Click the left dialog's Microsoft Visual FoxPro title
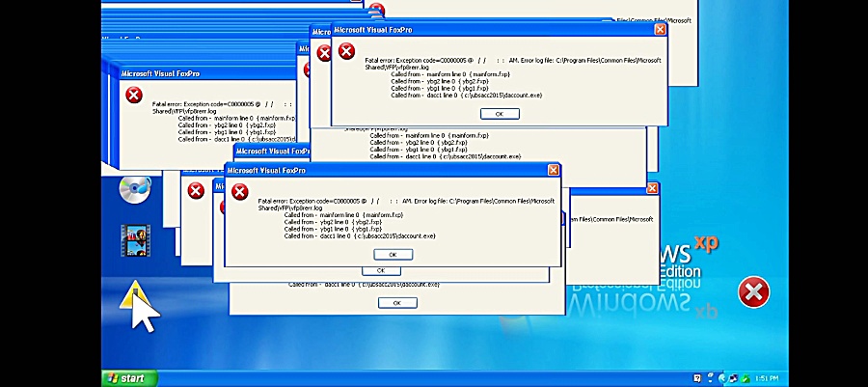Image resolution: width=868 pixels, height=387 pixels. click(x=160, y=73)
